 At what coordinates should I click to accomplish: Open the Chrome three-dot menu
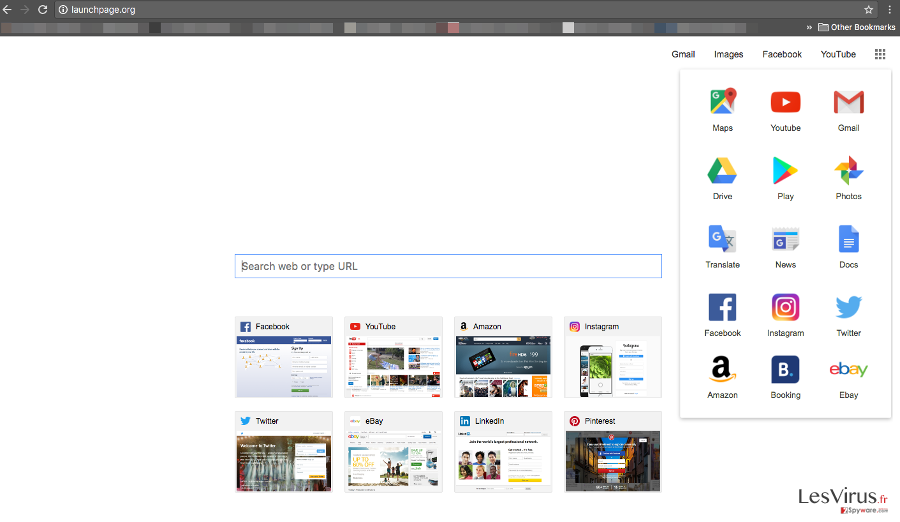888,9
